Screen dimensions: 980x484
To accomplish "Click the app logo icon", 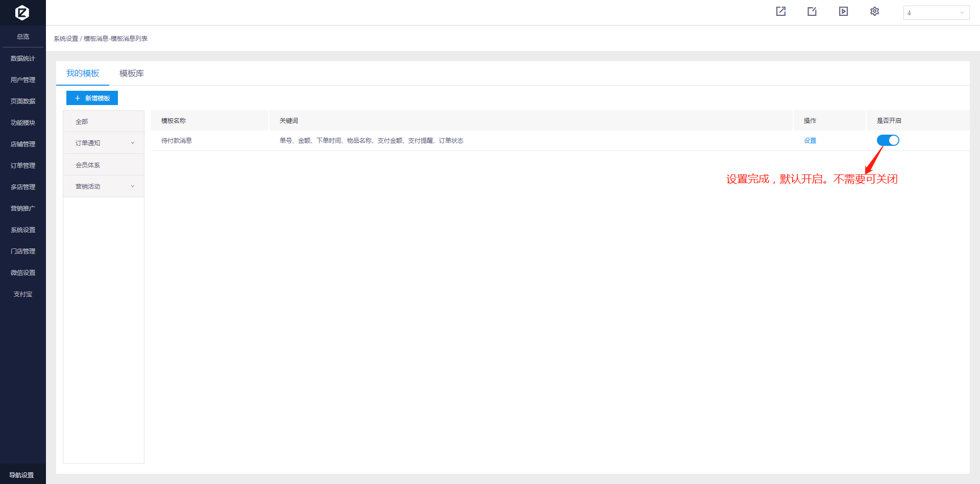I will [22, 12].
